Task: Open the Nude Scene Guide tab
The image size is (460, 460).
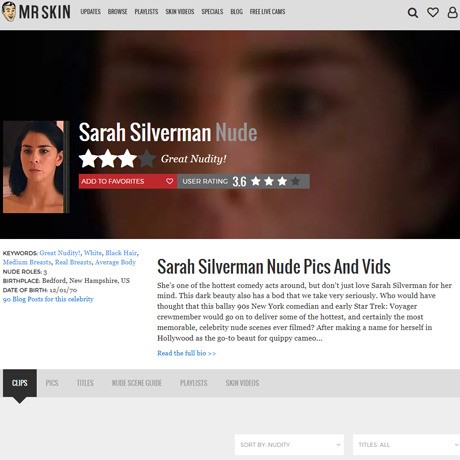Action: click(x=137, y=383)
